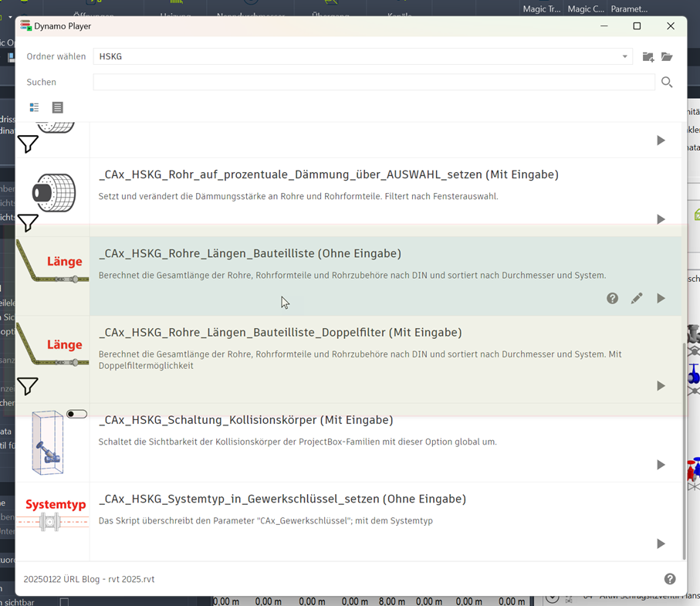Switch to detailed list view icon
Image resolution: width=700 pixels, height=606 pixels.
57,107
